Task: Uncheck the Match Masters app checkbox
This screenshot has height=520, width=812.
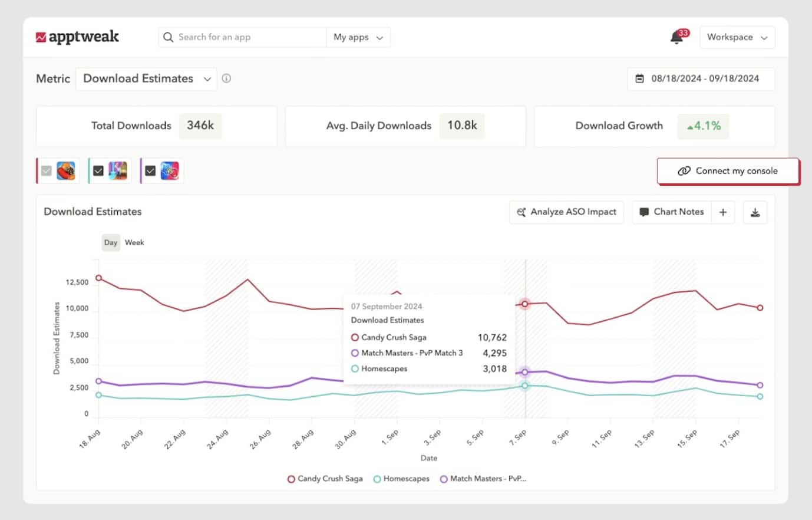Action: pyautogui.click(x=150, y=170)
